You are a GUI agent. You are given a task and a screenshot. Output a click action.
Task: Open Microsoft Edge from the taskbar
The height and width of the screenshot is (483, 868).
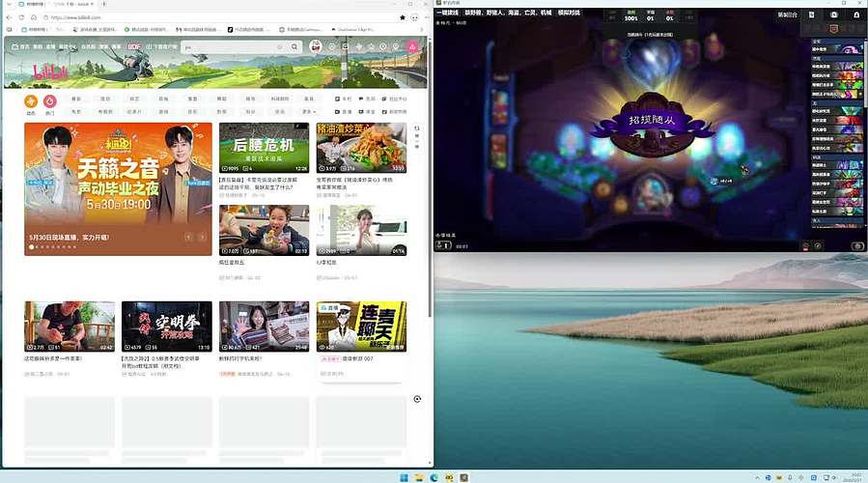(x=434, y=477)
